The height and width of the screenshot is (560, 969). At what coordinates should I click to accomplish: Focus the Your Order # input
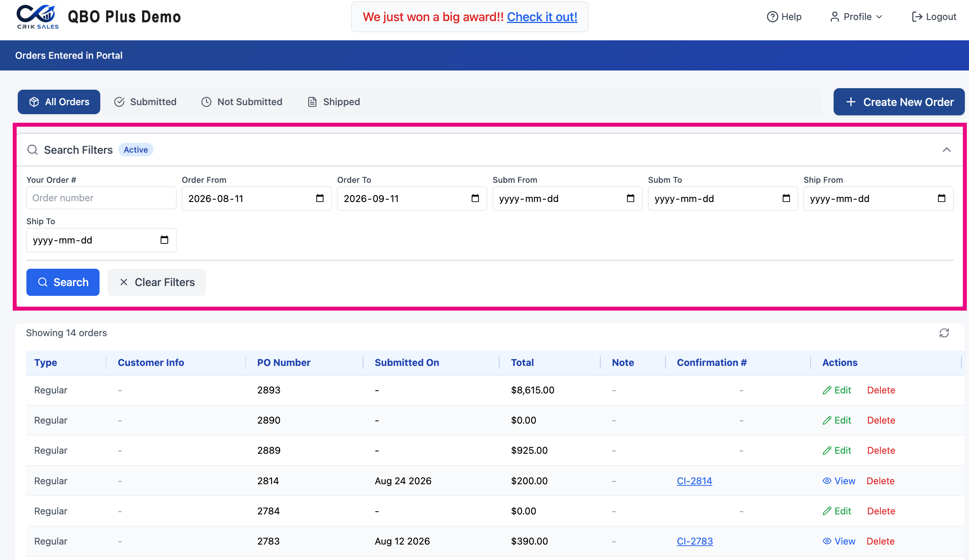(x=101, y=198)
